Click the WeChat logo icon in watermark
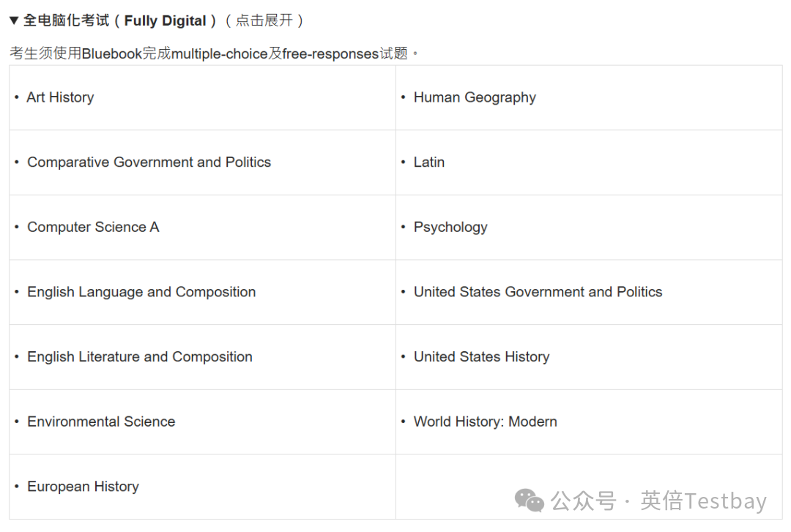This screenshot has width=791, height=532. tap(529, 501)
